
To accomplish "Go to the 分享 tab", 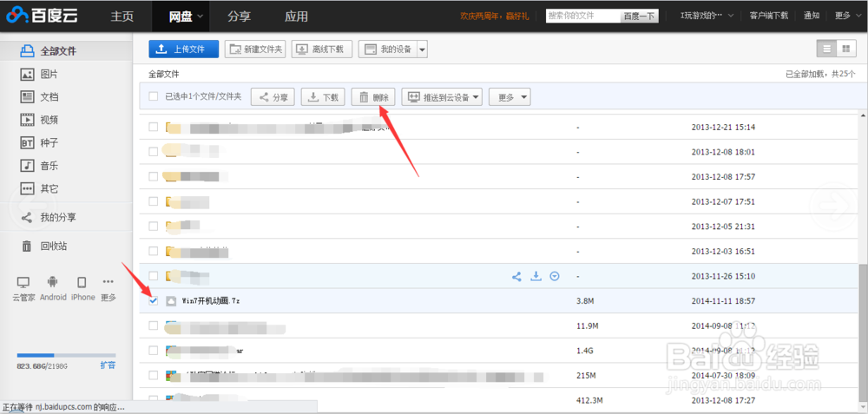I will 239,16.
